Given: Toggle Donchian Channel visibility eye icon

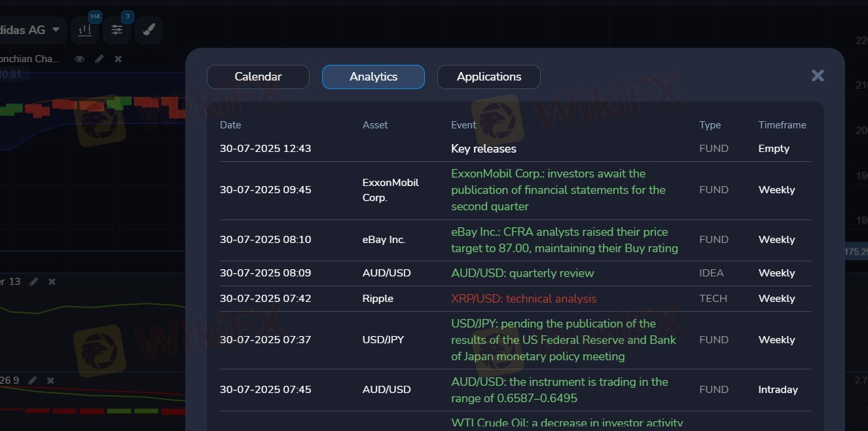Looking at the screenshot, I should point(80,59).
